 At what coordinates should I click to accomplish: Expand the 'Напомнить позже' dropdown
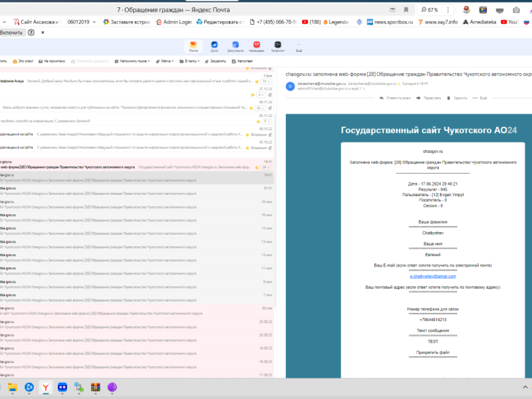coord(133,61)
